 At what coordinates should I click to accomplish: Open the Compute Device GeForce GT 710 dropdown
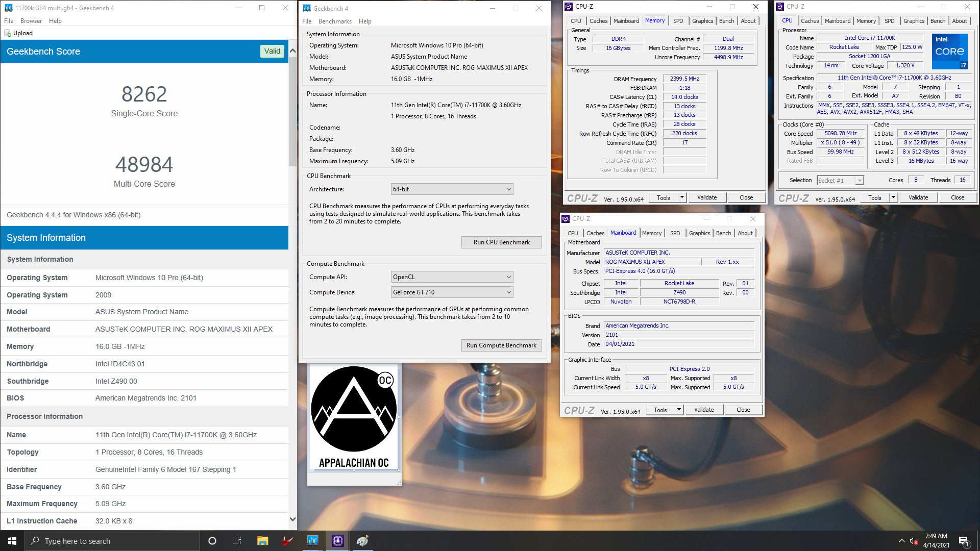pos(452,292)
